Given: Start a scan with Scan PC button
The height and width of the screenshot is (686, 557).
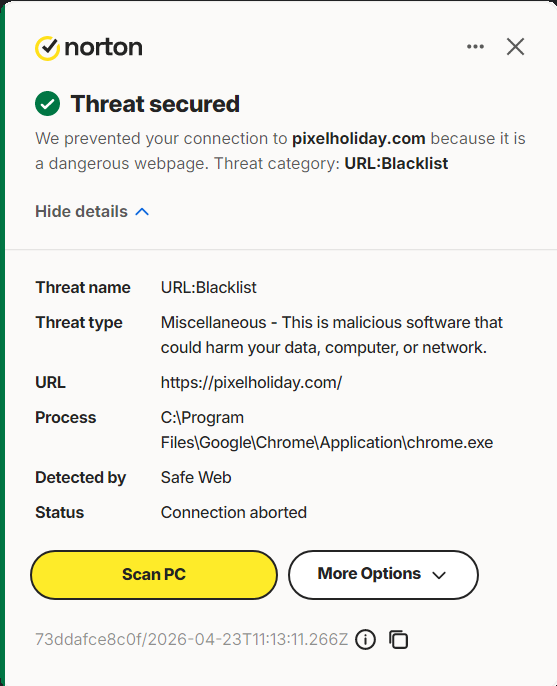Looking at the screenshot, I should point(154,574).
